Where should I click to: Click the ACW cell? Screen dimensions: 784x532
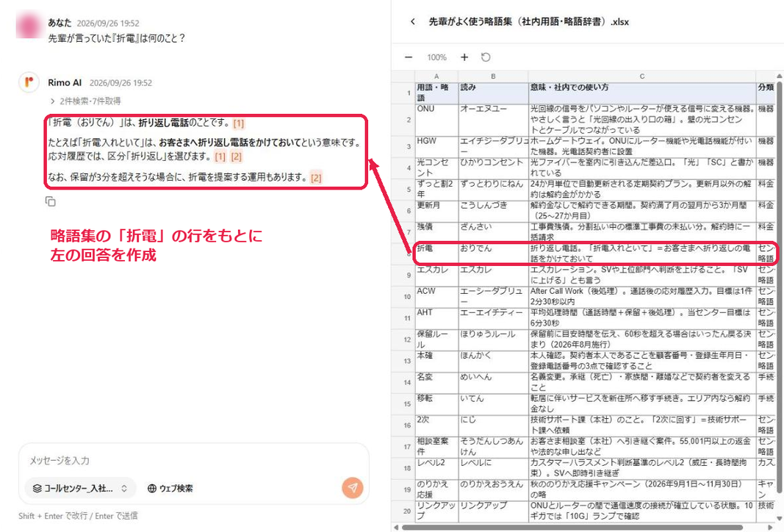point(437,297)
